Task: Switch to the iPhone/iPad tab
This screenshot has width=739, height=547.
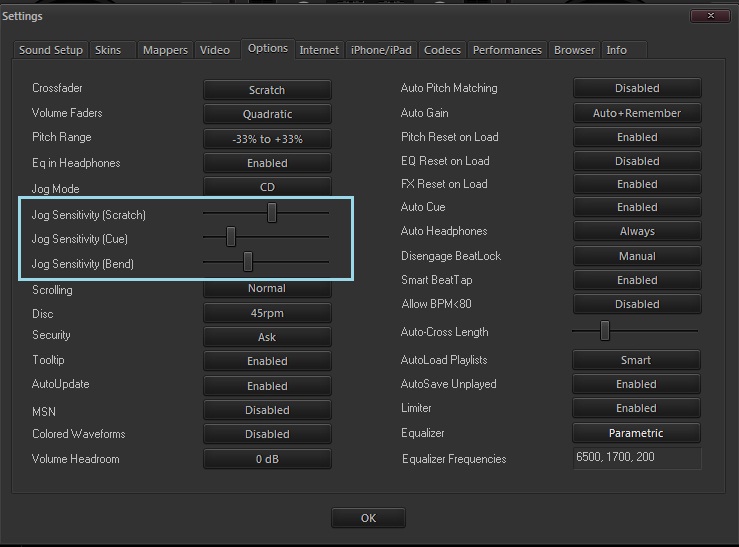Action: (x=381, y=50)
